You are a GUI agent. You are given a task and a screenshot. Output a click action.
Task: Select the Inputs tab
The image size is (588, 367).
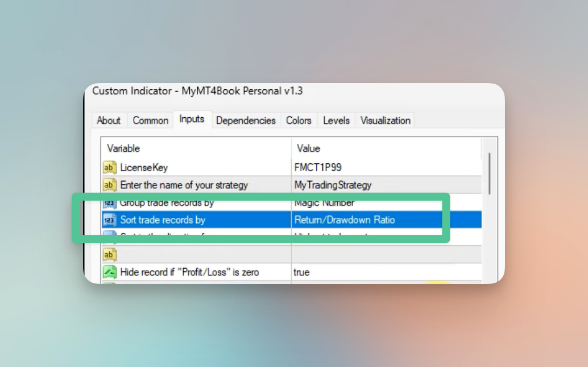coord(192,119)
